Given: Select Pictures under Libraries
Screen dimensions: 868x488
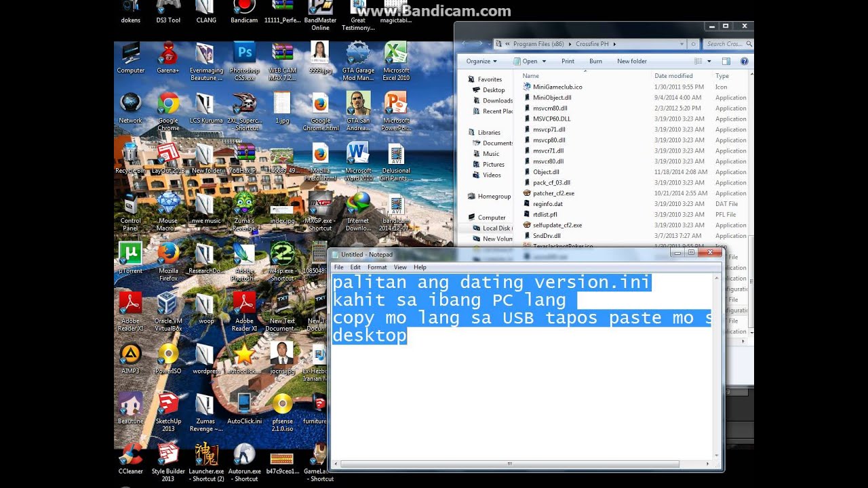Looking at the screenshot, I should click(493, 165).
